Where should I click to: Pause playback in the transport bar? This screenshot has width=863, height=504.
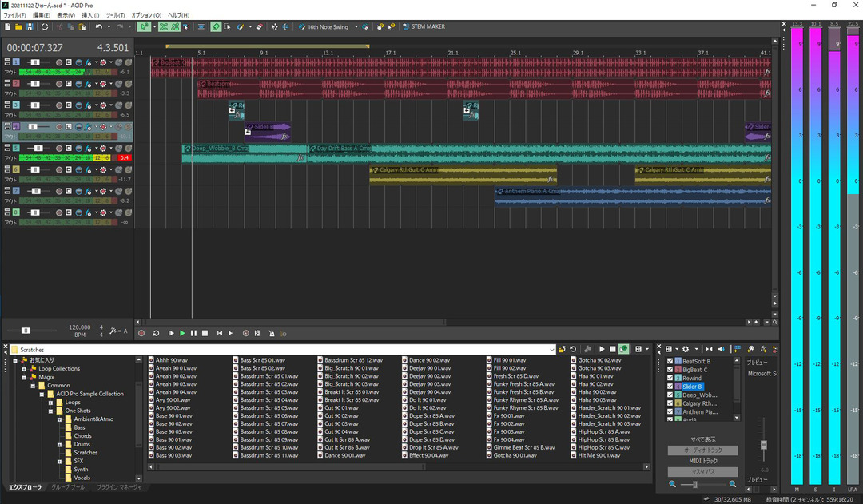(193, 333)
